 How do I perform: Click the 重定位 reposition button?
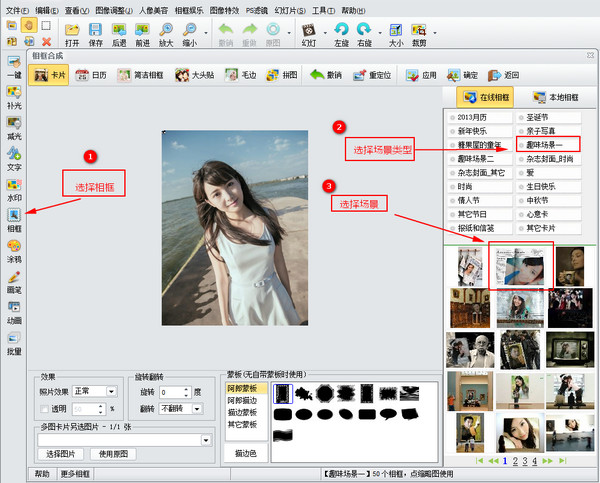(x=372, y=75)
